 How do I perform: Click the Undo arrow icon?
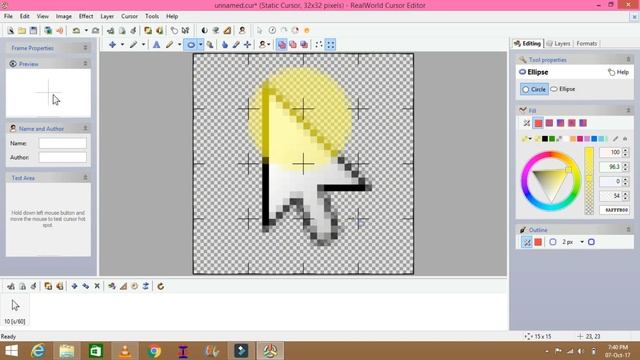tap(76, 31)
